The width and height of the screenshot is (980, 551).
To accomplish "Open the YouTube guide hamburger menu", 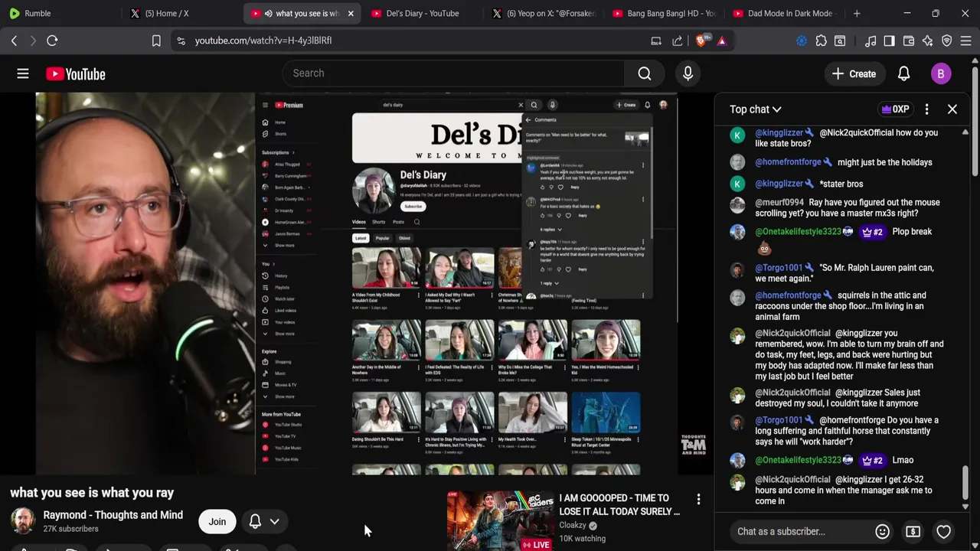I will coord(23,73).
